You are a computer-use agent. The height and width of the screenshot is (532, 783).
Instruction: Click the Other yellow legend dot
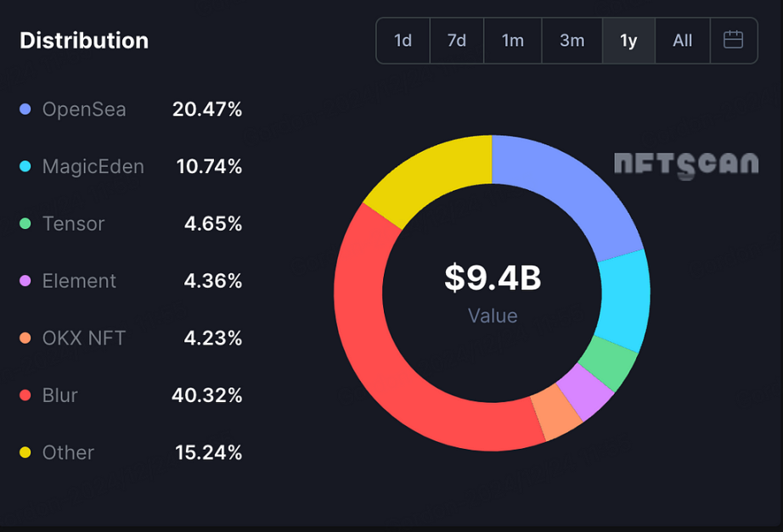pyautogui.click(x=25, y=452)
